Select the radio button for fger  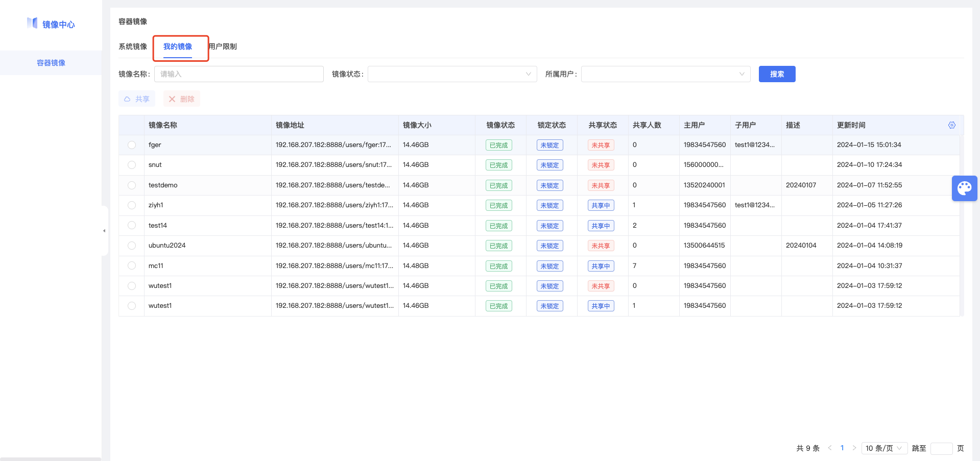pos(132,145)
